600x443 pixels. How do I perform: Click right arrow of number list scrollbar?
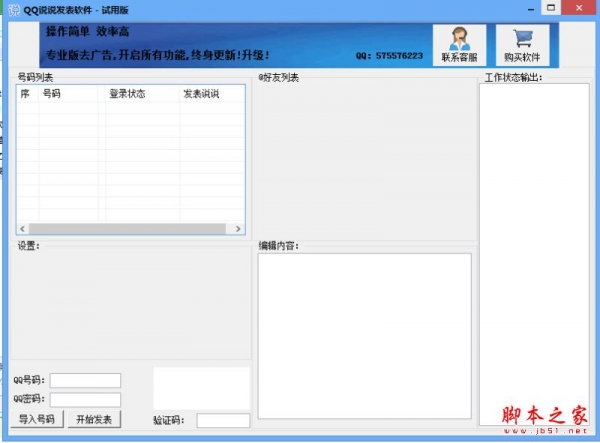[238, 229]
